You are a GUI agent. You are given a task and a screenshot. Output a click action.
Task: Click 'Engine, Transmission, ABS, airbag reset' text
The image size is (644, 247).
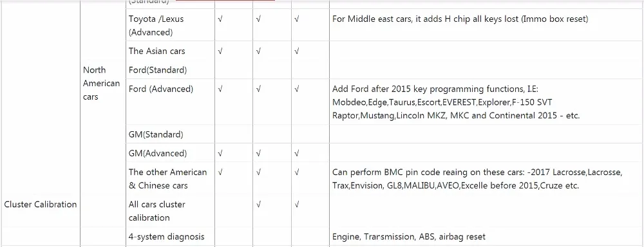click(x=409, y=237)
